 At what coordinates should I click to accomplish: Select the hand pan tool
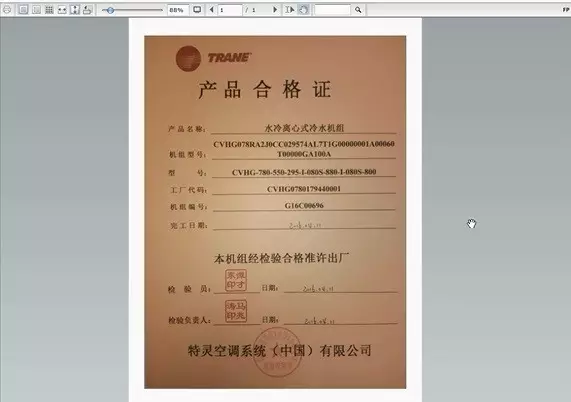point(303,10)
